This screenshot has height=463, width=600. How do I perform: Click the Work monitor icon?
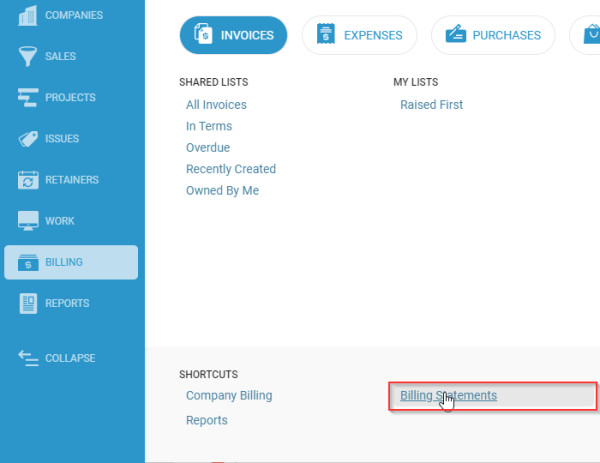tap(26, 221)
